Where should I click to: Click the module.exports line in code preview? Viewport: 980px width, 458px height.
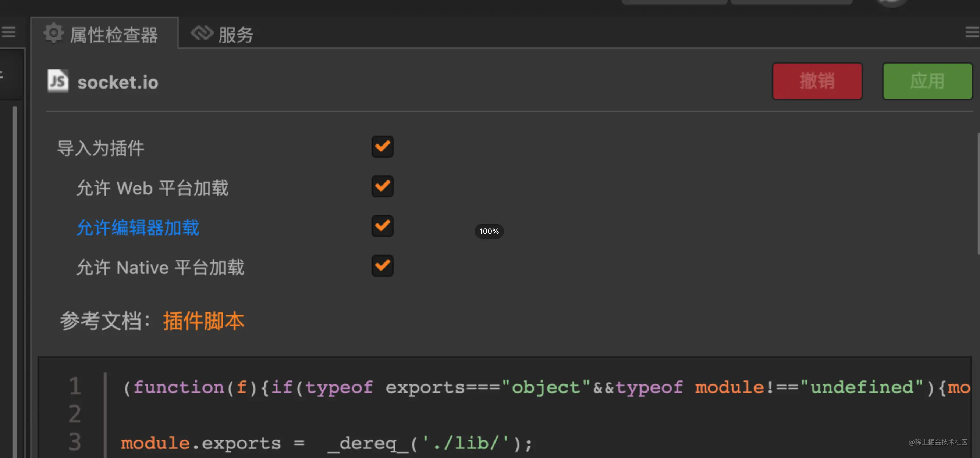click(326, 443)
